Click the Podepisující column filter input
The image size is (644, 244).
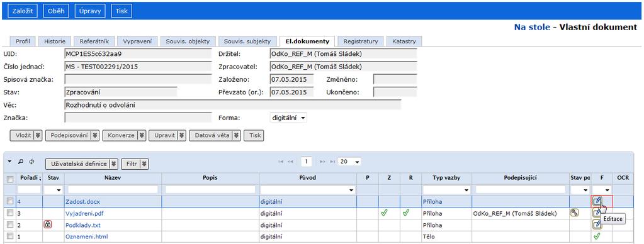[x=521, y=189]
